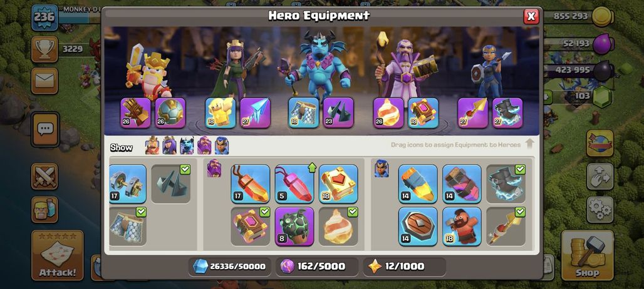Screen dimensions: 644x289
Task: Choose the Hog Rider Puppet equipment
Action: pos(462,226)
